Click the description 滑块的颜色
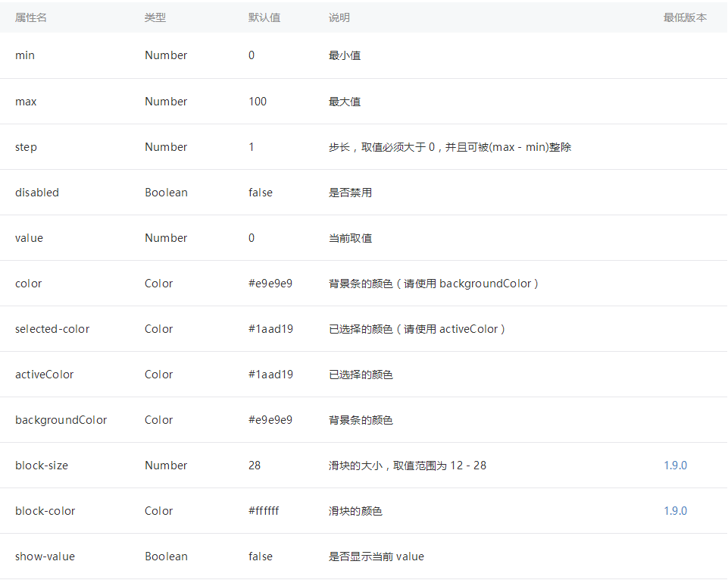 point(355,511)
